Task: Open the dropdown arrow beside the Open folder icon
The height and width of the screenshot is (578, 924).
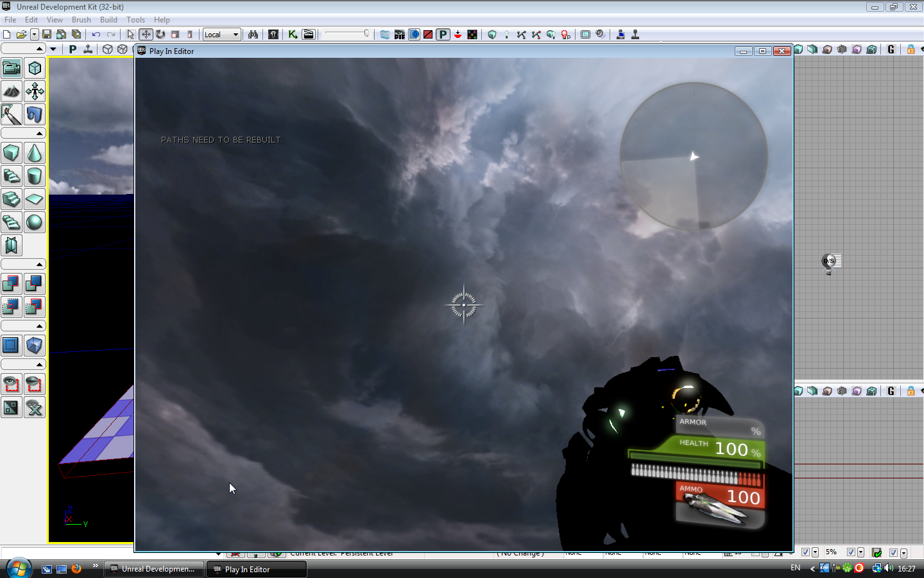Action: pos(35,35)
